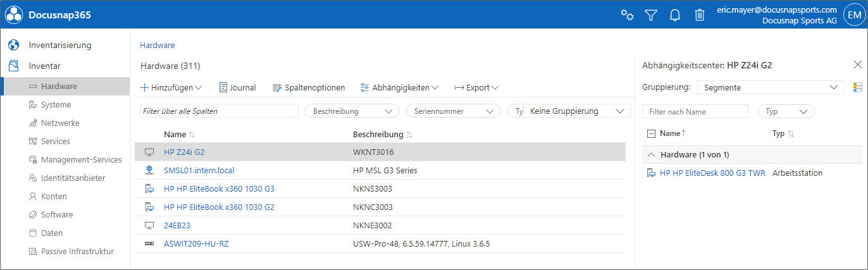Click the Systeme sidebar icon
Viewport: 868px width, 270px height.
pyautogui.click(x=33, y=105)
